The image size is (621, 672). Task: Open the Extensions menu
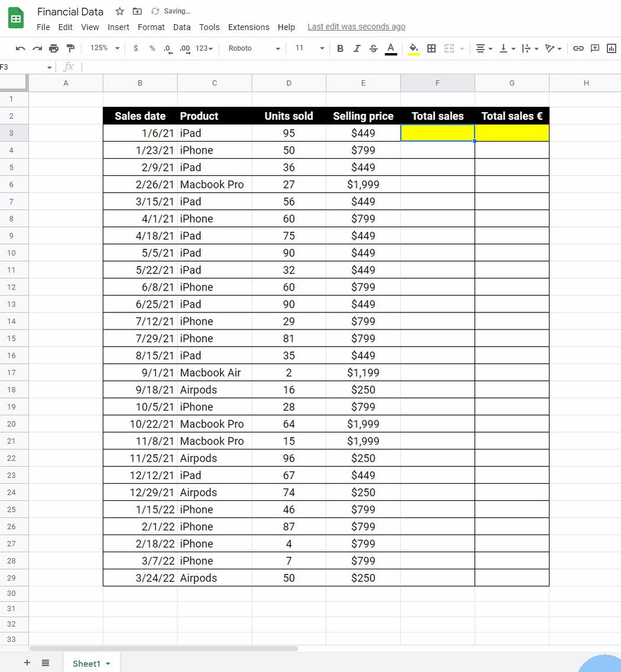point(249,27)
